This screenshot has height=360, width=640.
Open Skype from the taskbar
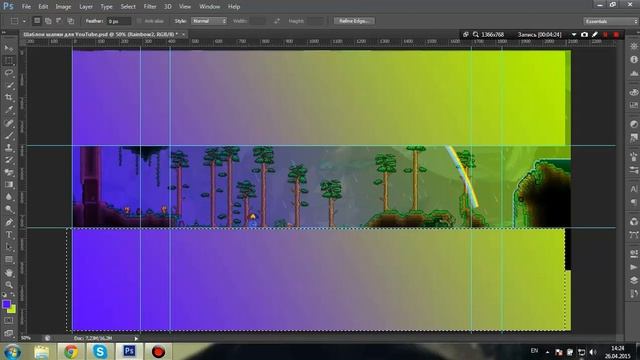pos(100,351)
